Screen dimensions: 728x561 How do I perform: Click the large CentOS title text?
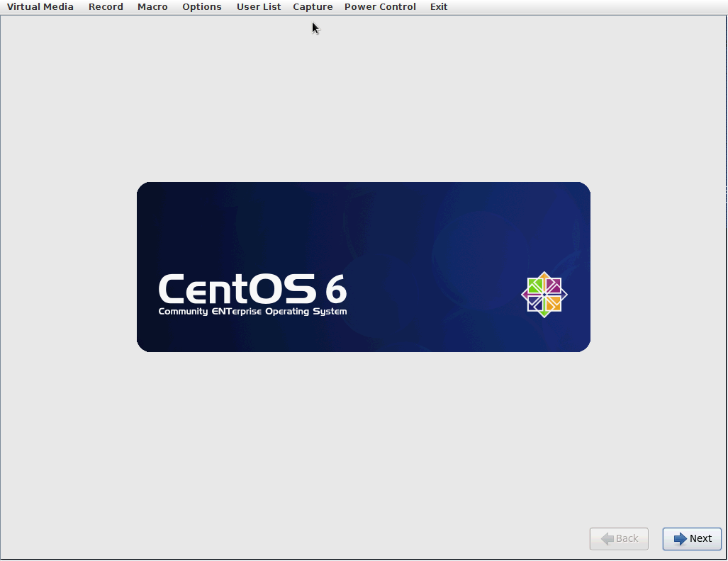[237, 289]
